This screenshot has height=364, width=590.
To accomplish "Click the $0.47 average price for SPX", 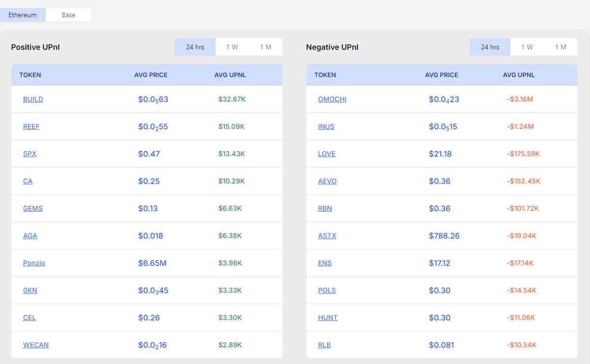I will click(x=149, y=154).
